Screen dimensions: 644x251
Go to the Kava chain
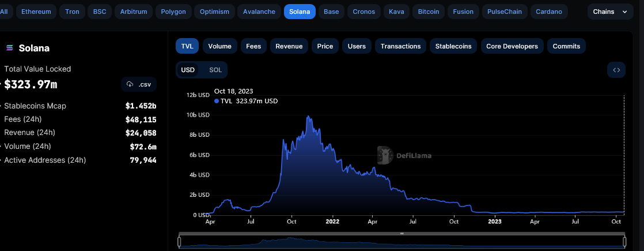click(x=396, y=12)
